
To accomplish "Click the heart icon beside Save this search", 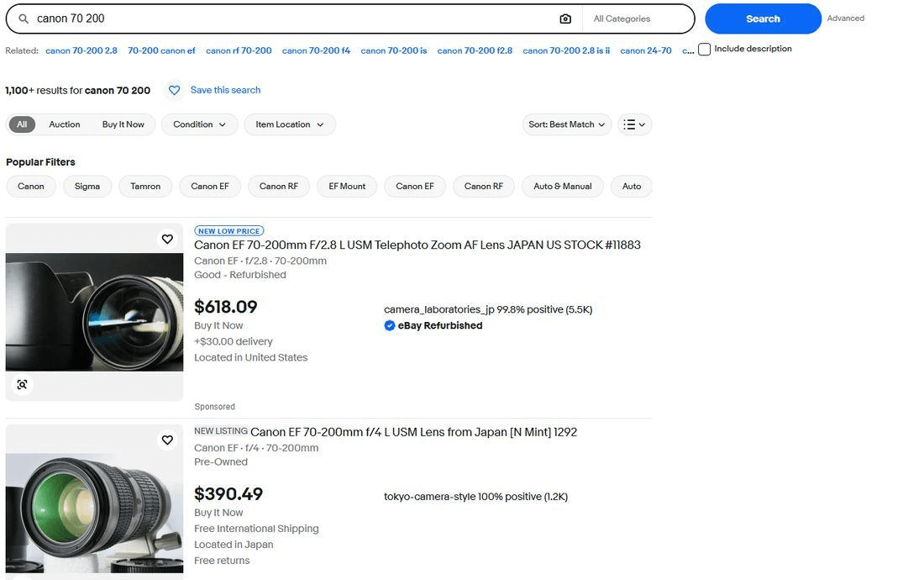I will point(175,90).
